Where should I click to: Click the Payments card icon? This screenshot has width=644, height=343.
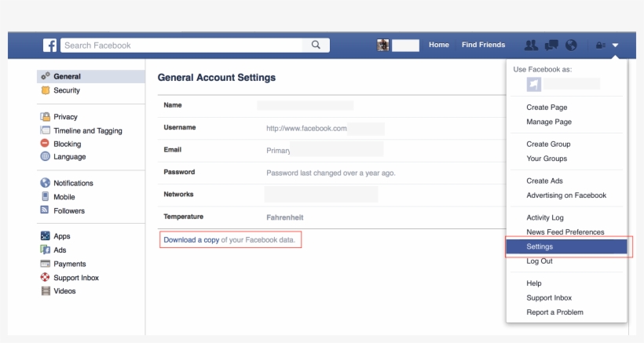[46, 264]
